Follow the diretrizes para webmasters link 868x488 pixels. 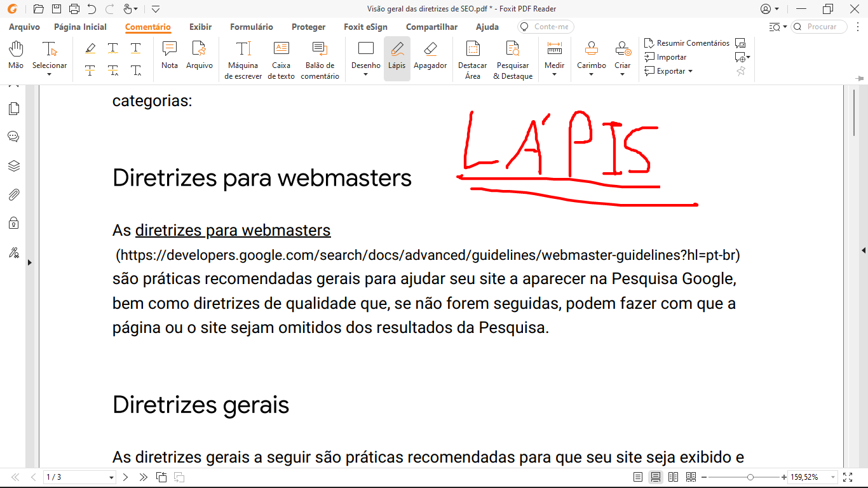tap(233, 230)
